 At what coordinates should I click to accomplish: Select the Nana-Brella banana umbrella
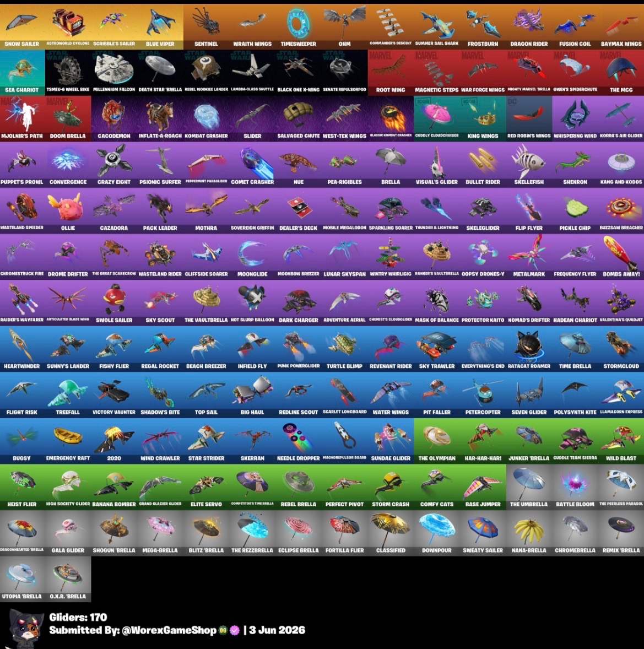pos(529,532)
